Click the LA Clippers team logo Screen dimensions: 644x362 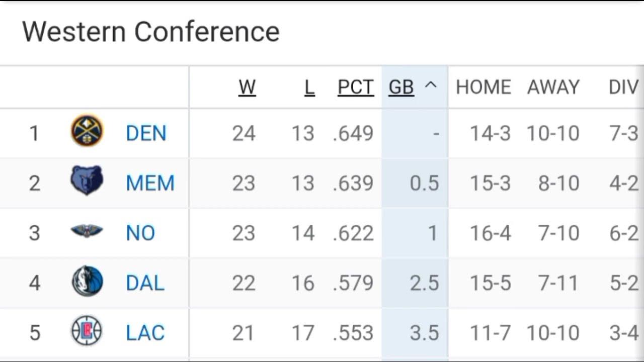[x=87, y=331]
